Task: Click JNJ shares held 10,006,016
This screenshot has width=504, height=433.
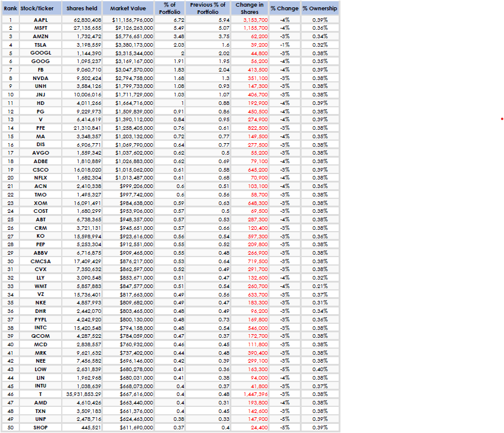Action: tap(82, 95)
